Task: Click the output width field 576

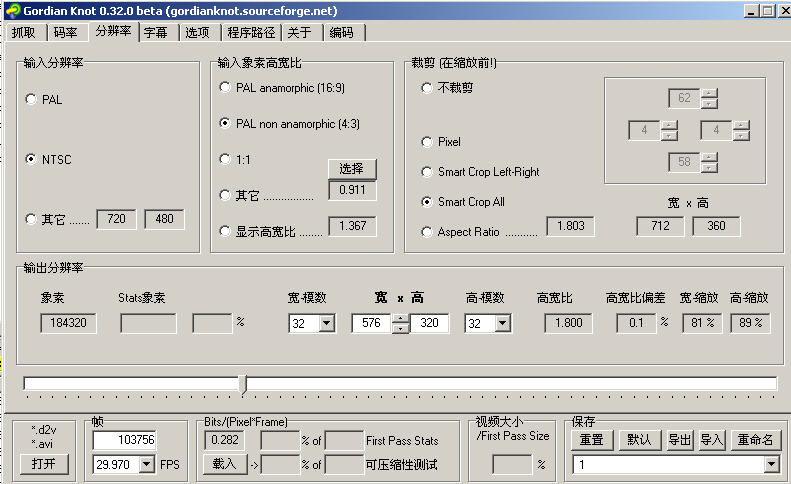Action: [x=372, y=323]
